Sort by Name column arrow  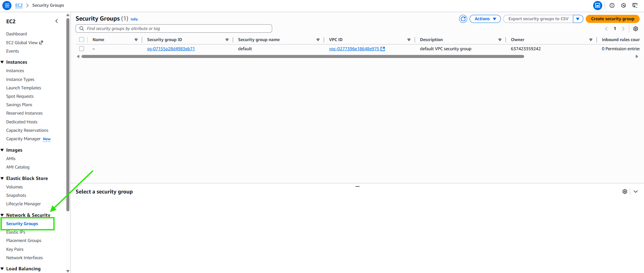pos(136,40)
